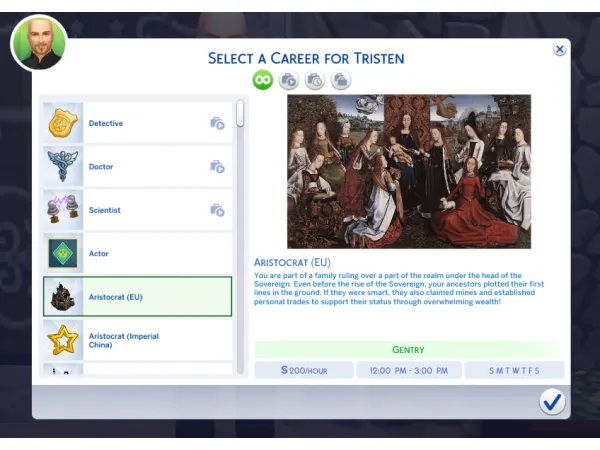This screenshot has width=600, height=450.
Task: Click Tristen's portrait avatar
Action: [x=39, y=43]
